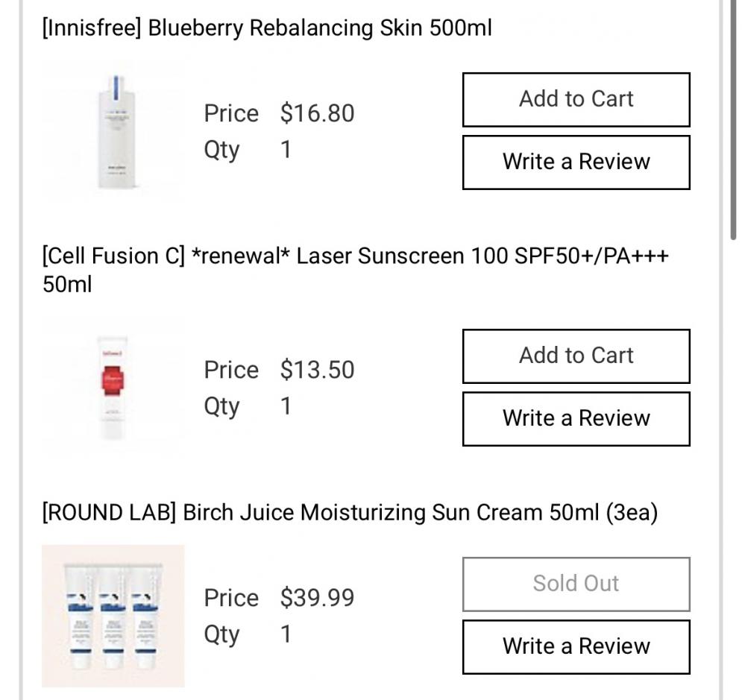
Task: Write a review for Innisfree Blueberry Skin
Action: pyautogui.click(x=576, y=163)
